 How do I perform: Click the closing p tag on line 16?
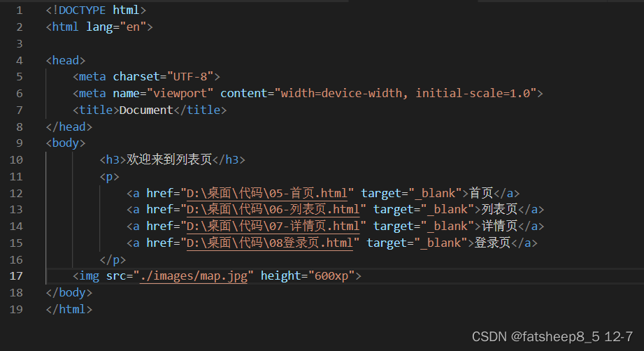(113, 260)
